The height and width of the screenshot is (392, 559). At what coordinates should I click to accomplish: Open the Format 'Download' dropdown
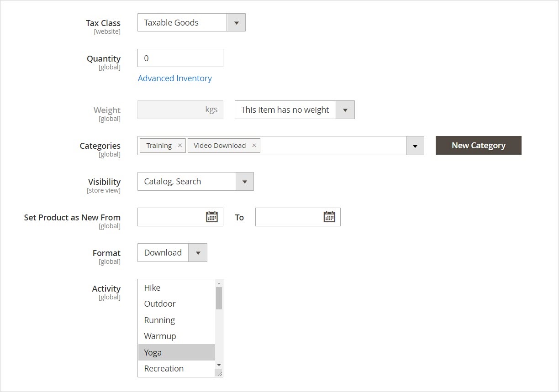click(x=198, y=252)
